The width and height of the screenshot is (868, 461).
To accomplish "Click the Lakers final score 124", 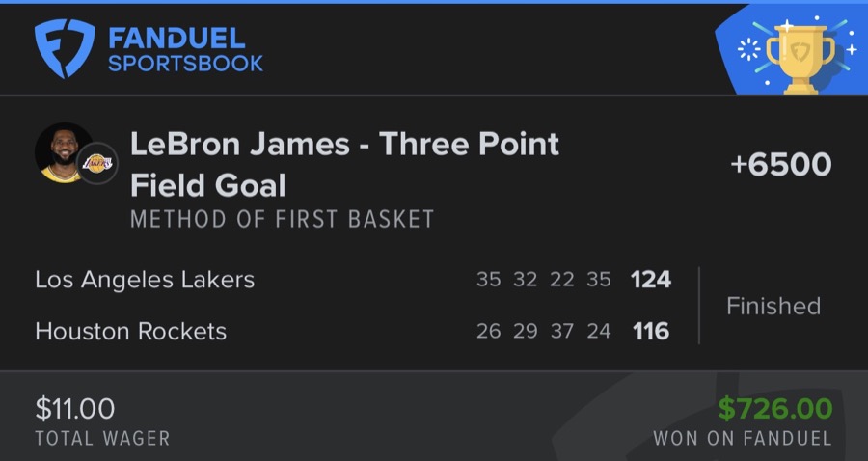I will pyautogui.click(x=650, y=280).
